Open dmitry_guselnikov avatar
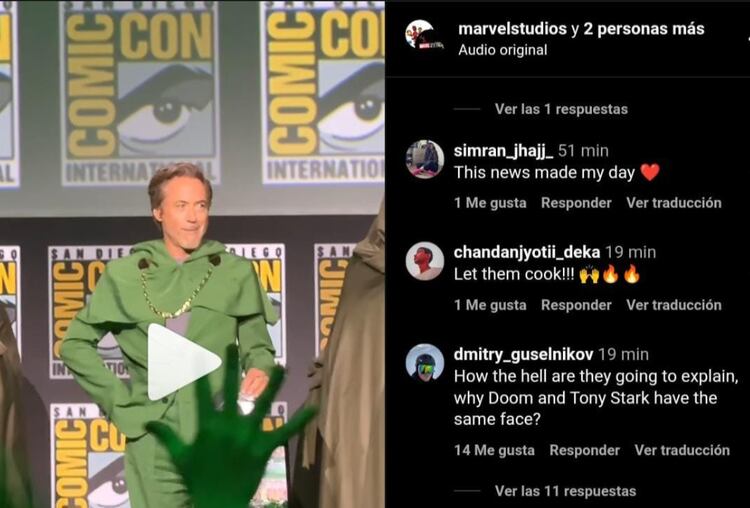This screenshot has height=508, width=750. pyautogui.click(x=425, y=363)
